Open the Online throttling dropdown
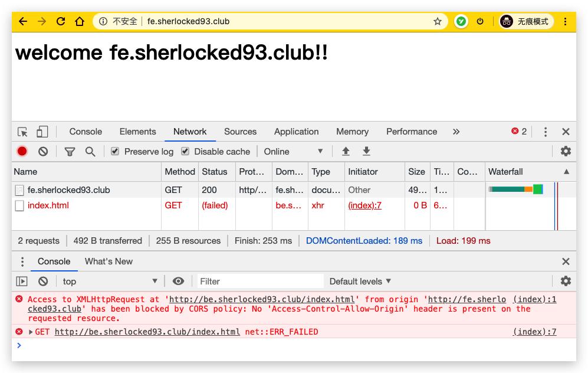 click(x=293, y=152)
